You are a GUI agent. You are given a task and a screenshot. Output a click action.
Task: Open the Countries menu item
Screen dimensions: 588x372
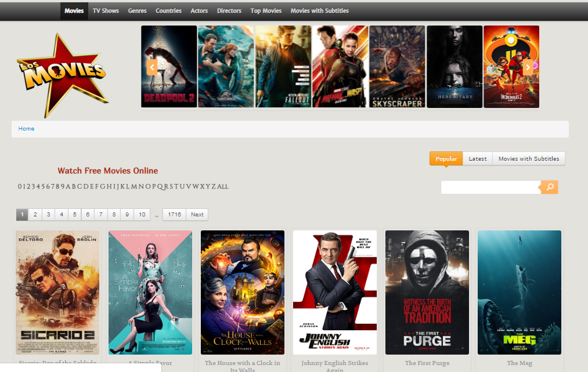click(x=169, y=11)
